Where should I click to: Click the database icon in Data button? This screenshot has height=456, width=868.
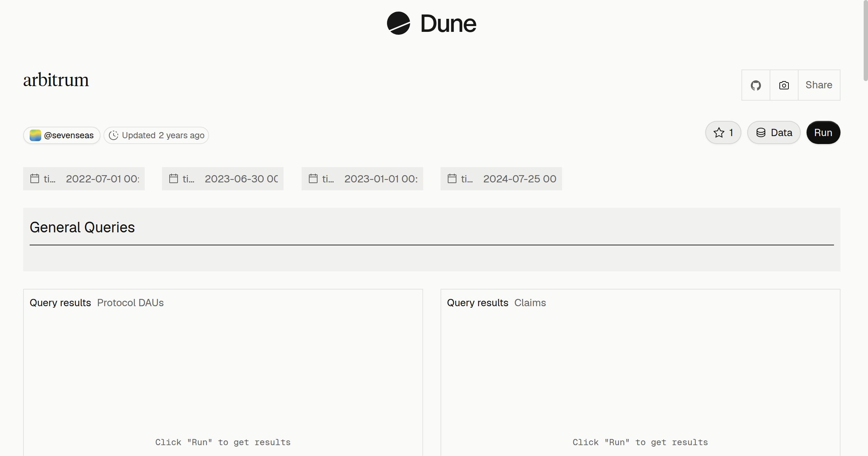pyautogui.click(x=761, y=132)
